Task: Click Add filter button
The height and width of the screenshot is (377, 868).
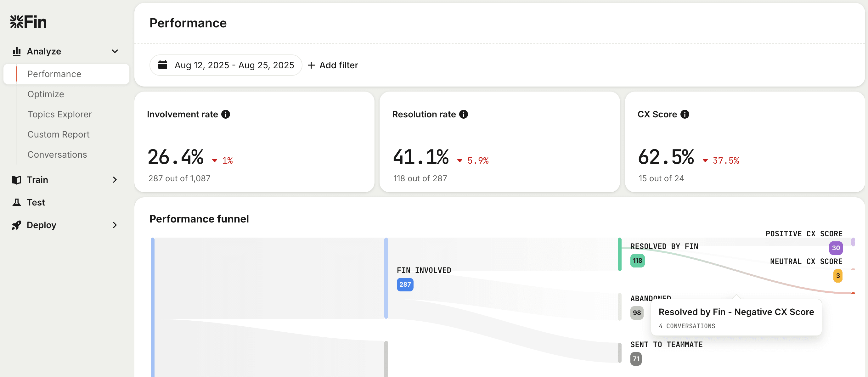Action: (333, 65)
